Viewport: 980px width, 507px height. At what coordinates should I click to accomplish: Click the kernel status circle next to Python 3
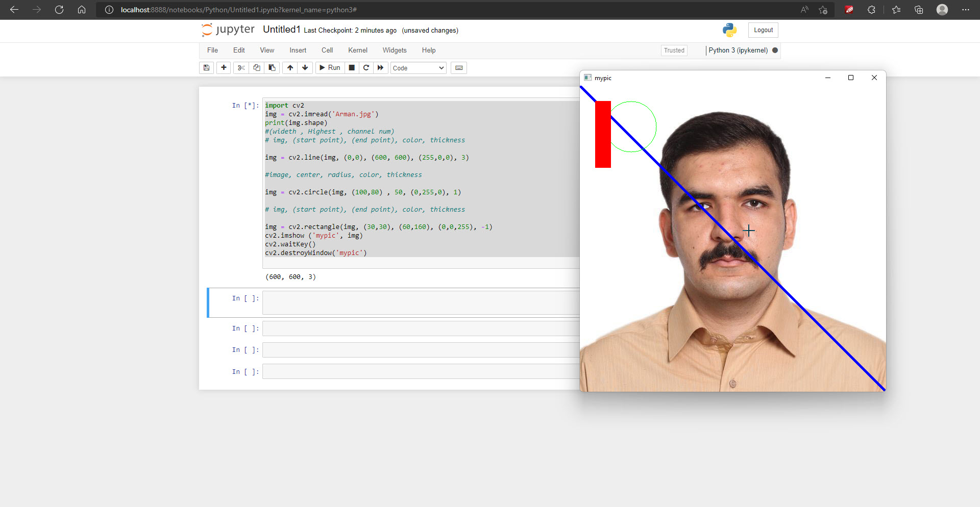[x=775, y=50]
